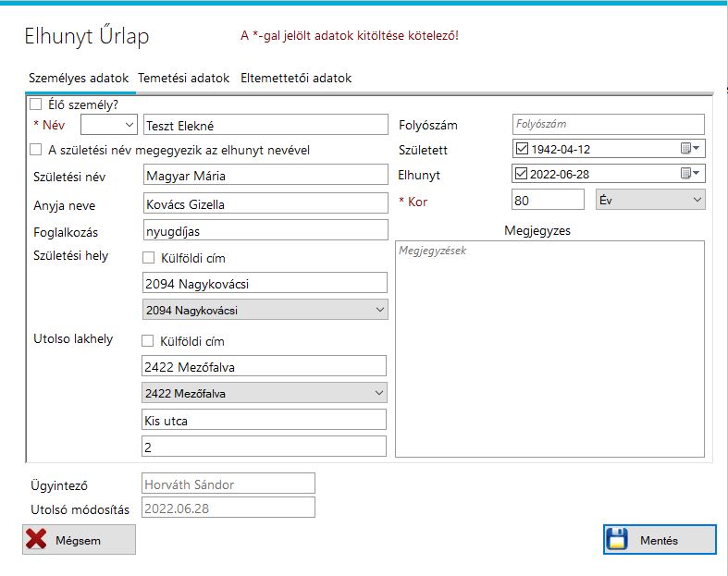Screen dimensions: 728x576
Task: Switch to the Temetési adatok tab
Action: coord(183,79)
